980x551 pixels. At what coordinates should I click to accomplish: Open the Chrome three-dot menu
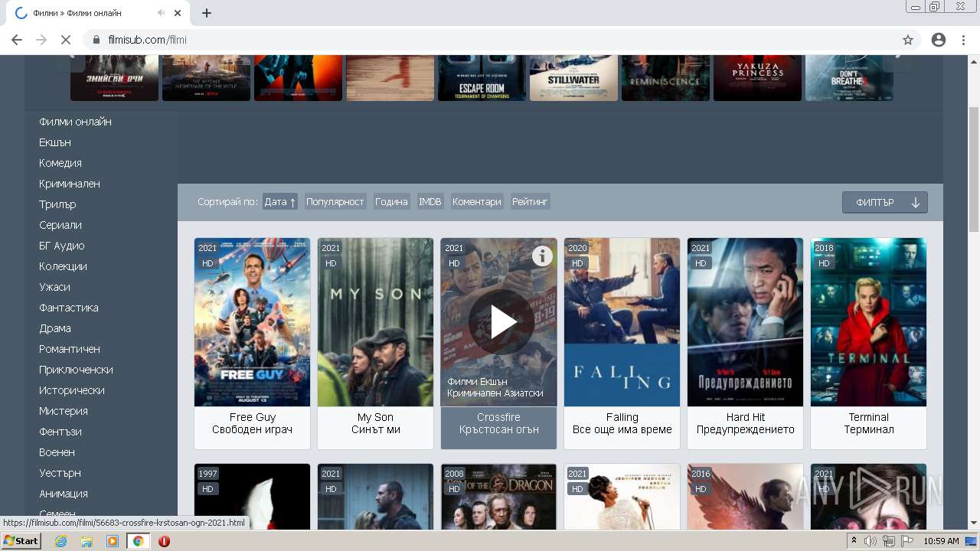tap(963, 40)
